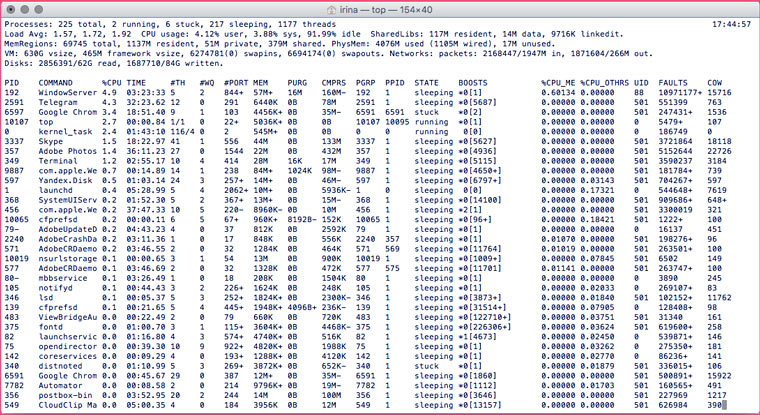Select the opendirector process entry
Image resolution: width=760 pixels, height=415 pixels.
click(x=68, y=347)
